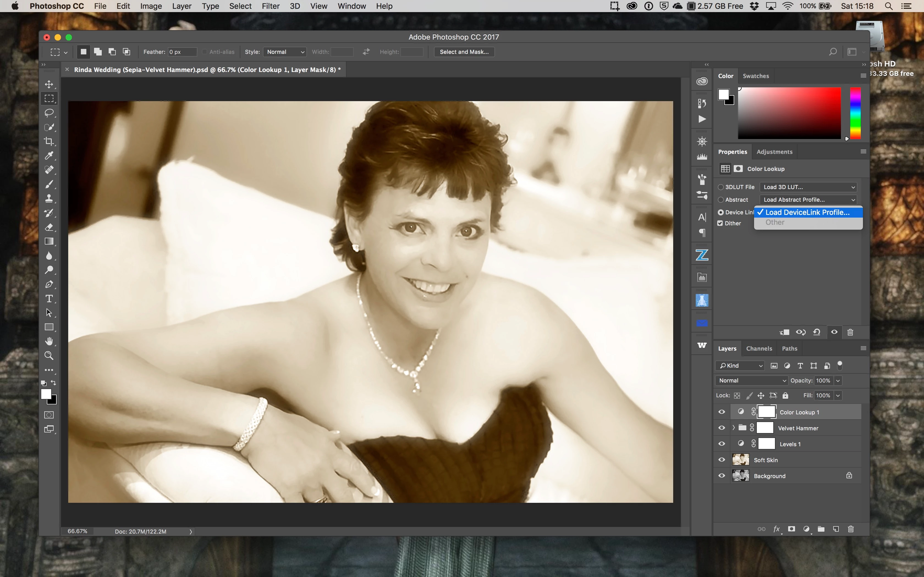The width and height of the screenshot is (924, 577).
Task: Select the 3DLUT File radio button
Action: 721,187
